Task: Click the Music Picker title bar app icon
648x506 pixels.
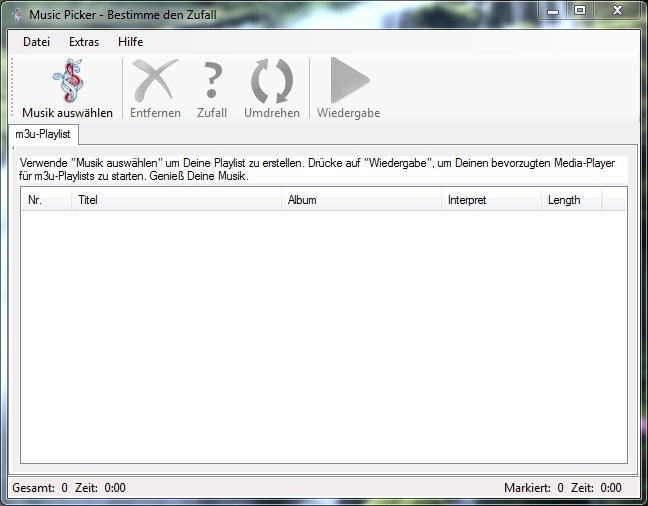Action: pyautogui.click(x=16, y=14)
